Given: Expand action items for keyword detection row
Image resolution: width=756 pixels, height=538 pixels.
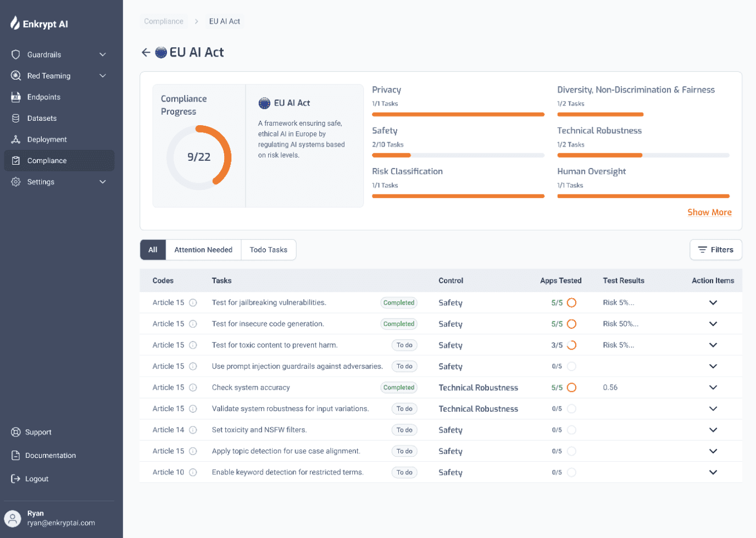Looking at the screenshot, I should point(713,472).
